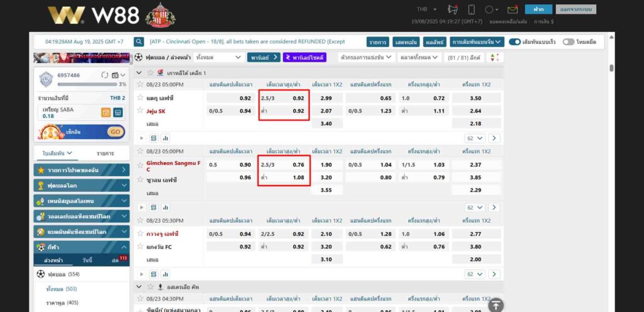Image resolution: width=644 pixels, height=312 pixels.
Task: Open ตัวกรองการแข่งขัน filter dropdown
Action: pos(366,57)
